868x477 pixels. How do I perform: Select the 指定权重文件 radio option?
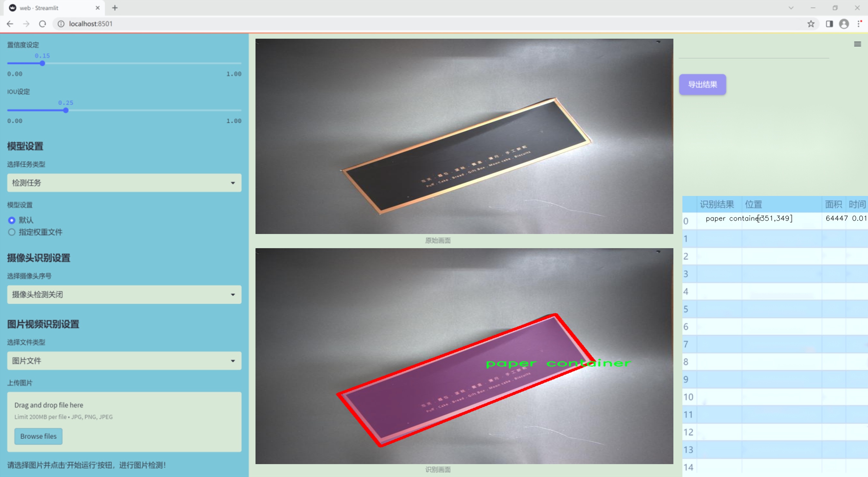click(12, 232)
